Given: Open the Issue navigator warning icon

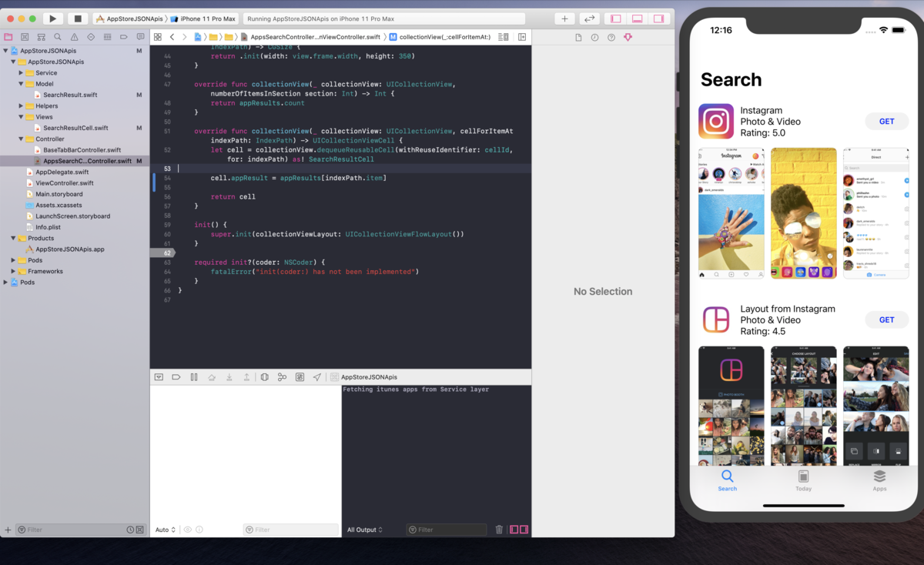Looking at the screenshot, I should pos(75,36).
